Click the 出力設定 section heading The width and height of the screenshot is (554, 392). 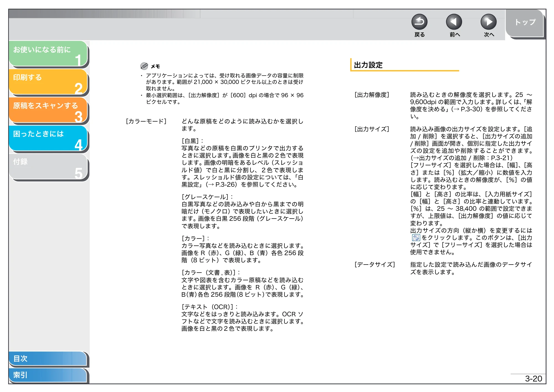368,65
